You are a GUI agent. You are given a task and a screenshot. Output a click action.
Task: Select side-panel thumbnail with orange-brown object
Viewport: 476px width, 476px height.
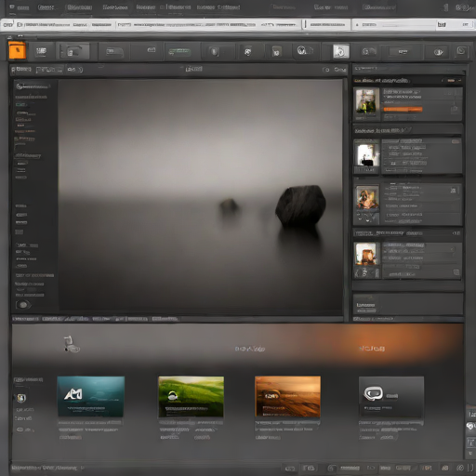367,254
